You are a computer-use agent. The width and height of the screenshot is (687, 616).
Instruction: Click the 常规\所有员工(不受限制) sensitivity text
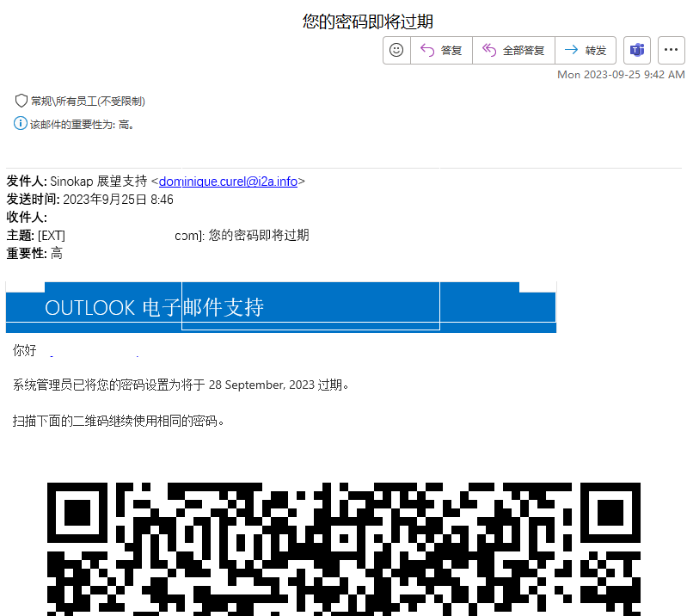(x=88, y=102)
